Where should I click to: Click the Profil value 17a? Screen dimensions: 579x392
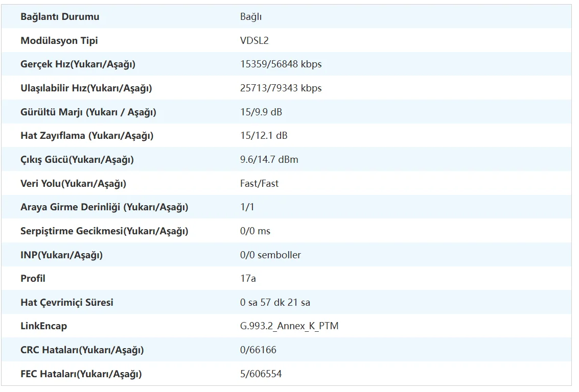[x=248, y=279]
